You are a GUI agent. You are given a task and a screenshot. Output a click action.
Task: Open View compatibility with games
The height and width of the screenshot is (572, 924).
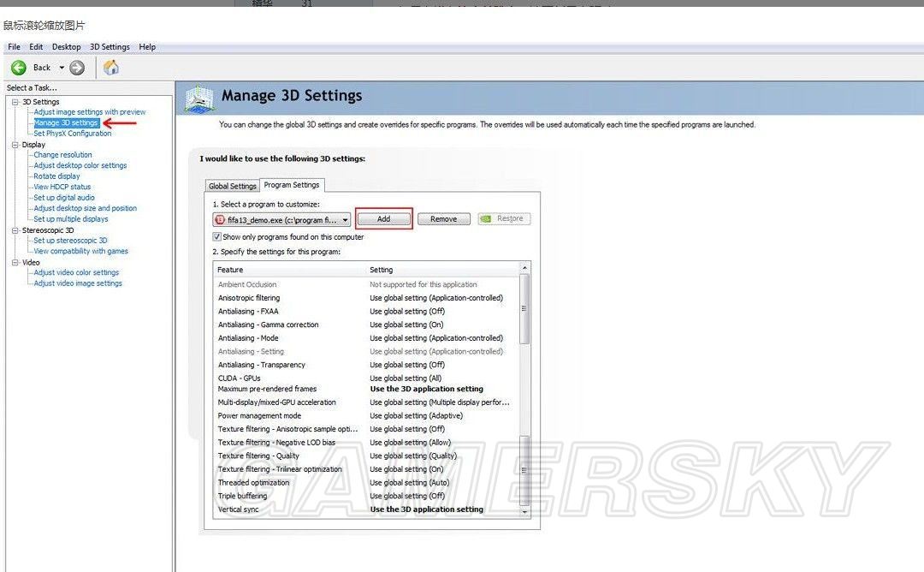[80, 251]
